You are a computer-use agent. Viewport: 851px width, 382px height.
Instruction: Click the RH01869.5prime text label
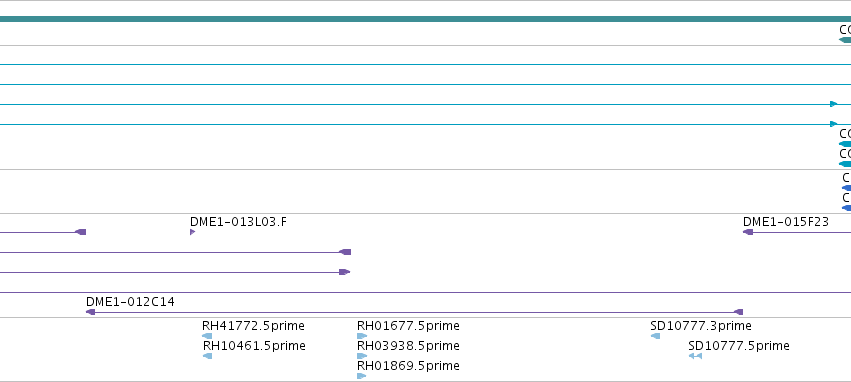408,366
